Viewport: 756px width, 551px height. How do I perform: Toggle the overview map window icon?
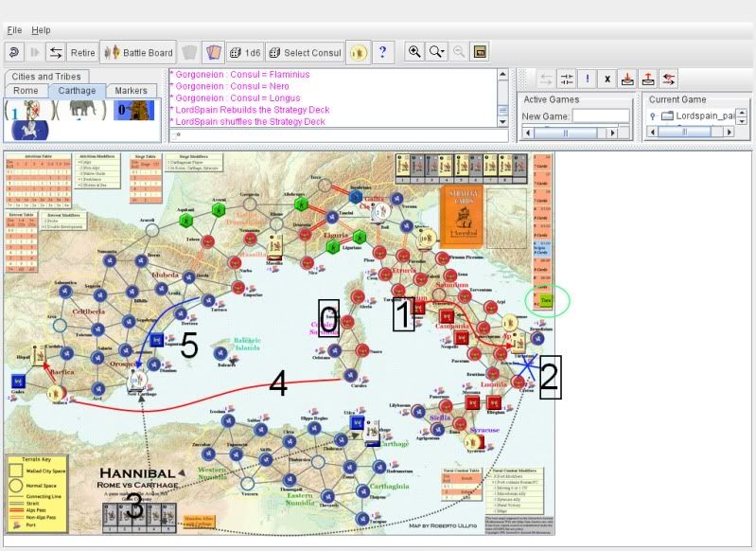point(480,52)
